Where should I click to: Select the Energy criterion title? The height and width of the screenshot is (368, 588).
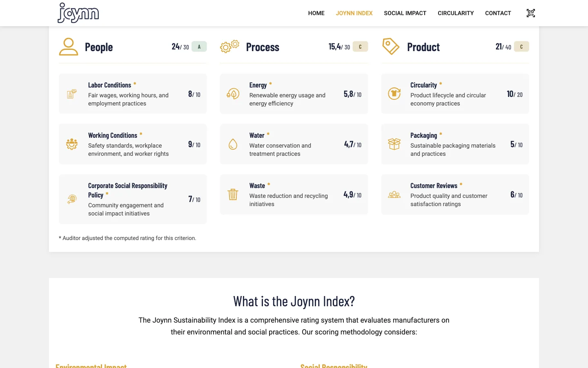pos(258,85)
